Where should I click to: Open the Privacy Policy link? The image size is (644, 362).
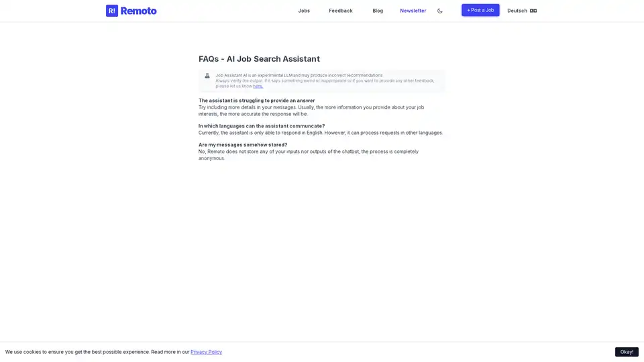[206, 352]
